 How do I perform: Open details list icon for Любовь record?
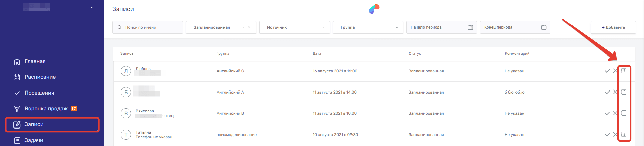pyautogui.click(x=624, y=71)
